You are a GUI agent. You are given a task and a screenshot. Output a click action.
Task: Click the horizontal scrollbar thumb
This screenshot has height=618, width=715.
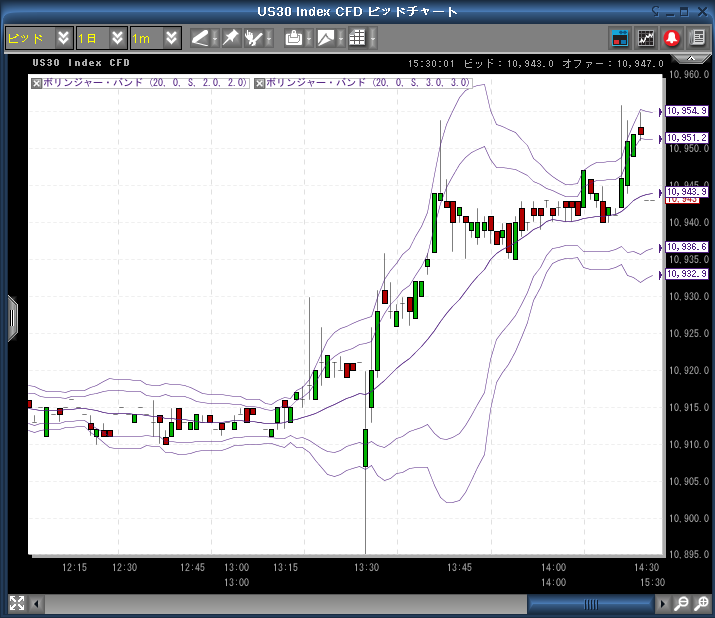pos(590,604)
